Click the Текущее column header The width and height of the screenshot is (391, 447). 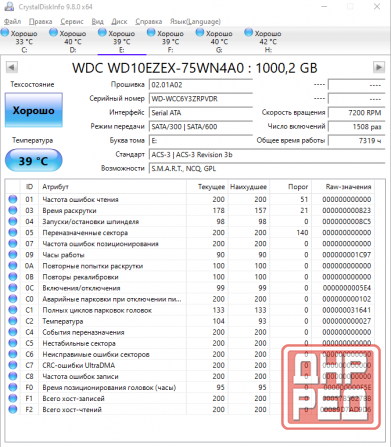click(x=207, y=187)
